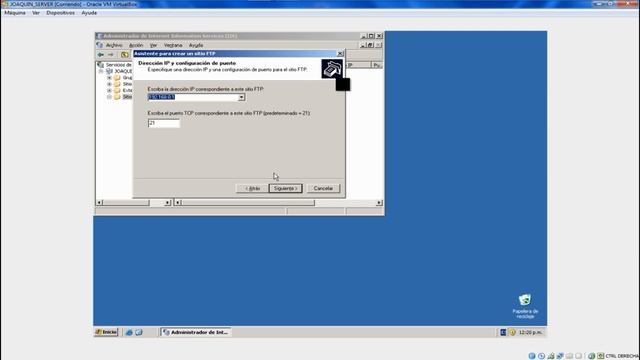
Task: Click the Internet Explorer quick launch icon
Action: point(129,332)
